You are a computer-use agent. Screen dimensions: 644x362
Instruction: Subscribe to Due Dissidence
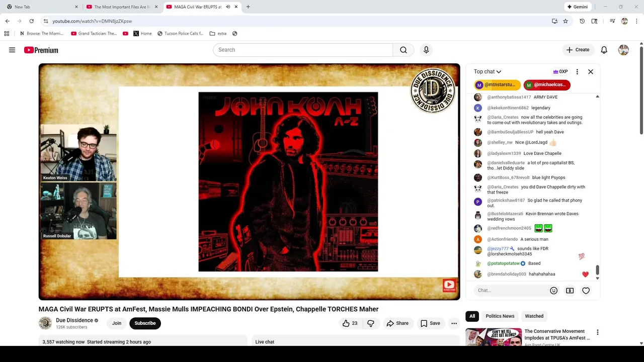pyautogui.click(x=145, y=323)
